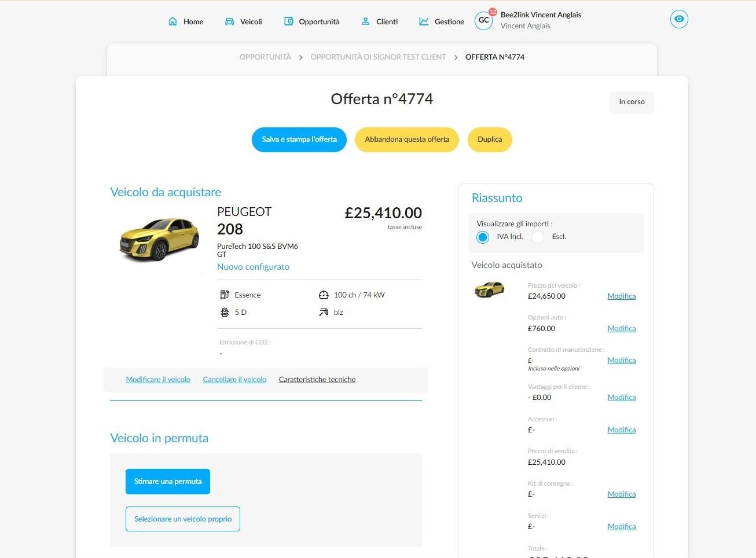
Task: Open Caratteristiche tecniche link
Action: pos(317,380)
